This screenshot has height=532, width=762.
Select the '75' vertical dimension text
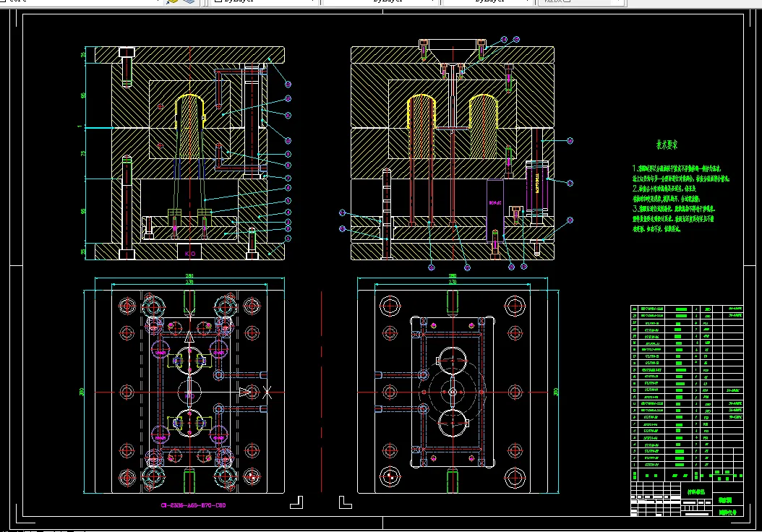(83, 153)
